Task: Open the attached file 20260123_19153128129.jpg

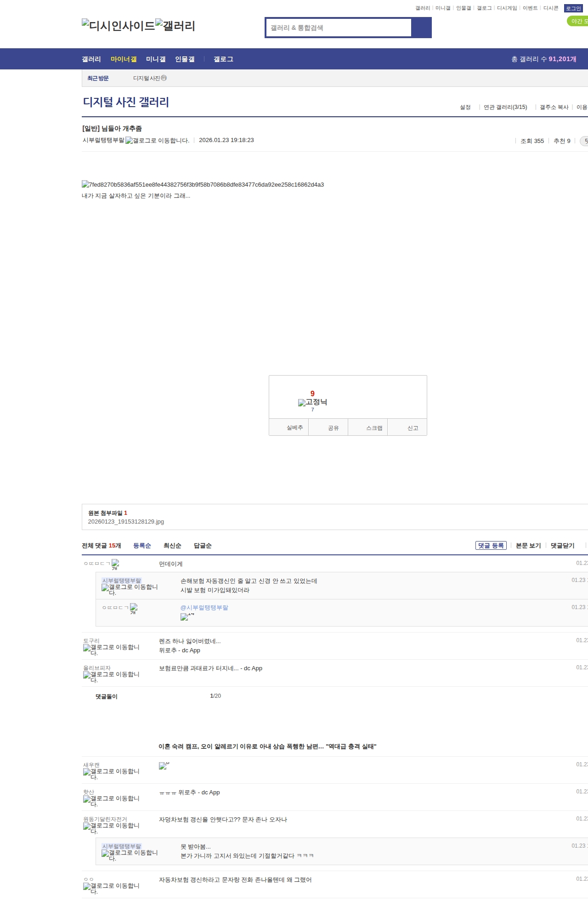Action: [x=126, y=522]
